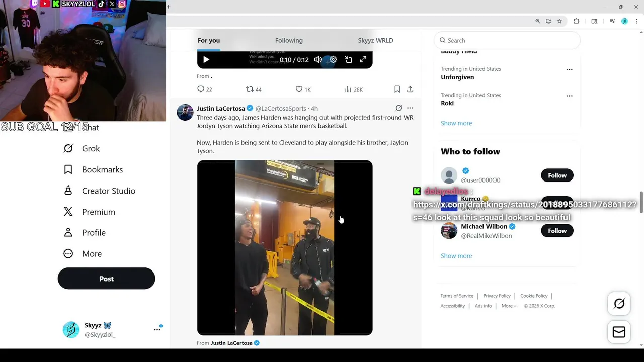Zoom the page with browser magnifier icon
This screenshot has height=362, width=644.
tap(538, 21)
